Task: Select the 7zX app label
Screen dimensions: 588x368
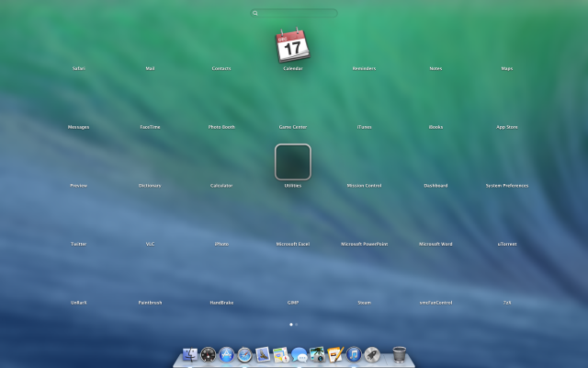Action: pyautogui.click(x=507, y=303)
